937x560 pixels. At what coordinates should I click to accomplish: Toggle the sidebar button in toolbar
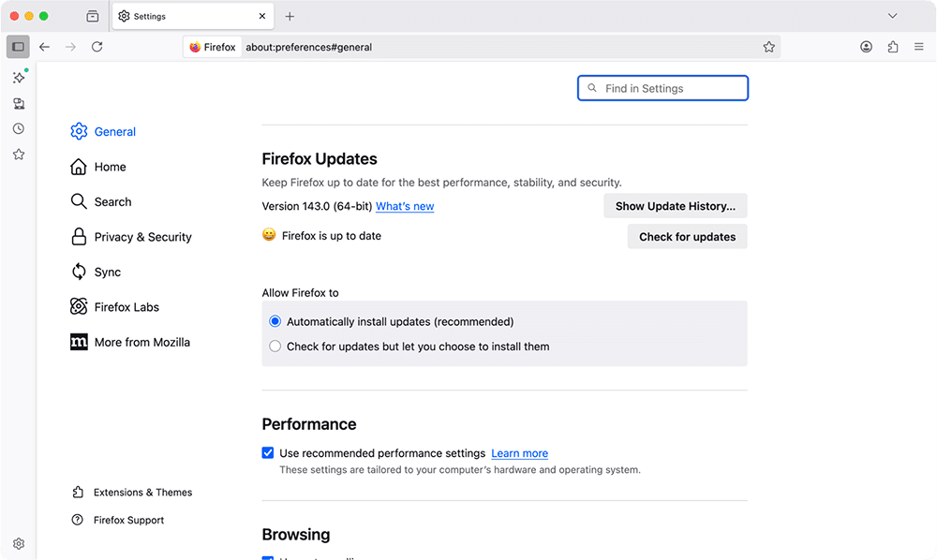[x=18, y=47]
